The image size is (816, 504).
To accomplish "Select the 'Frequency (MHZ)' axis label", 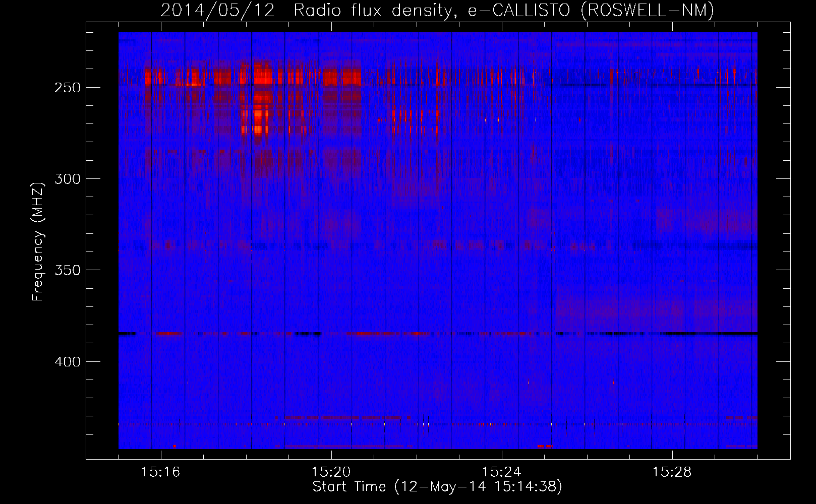I will [38, 241].
